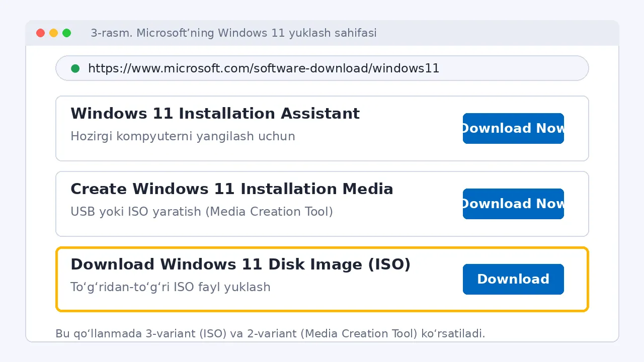Screen dimensions: 644x362
Task: Click Download Now for Create Installation Media
Action: (513, 204)
